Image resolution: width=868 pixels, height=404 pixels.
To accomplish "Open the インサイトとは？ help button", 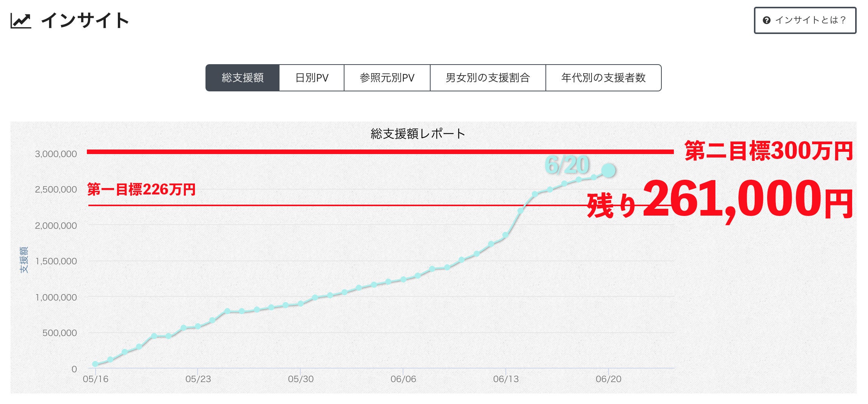I will pos(805,20).
